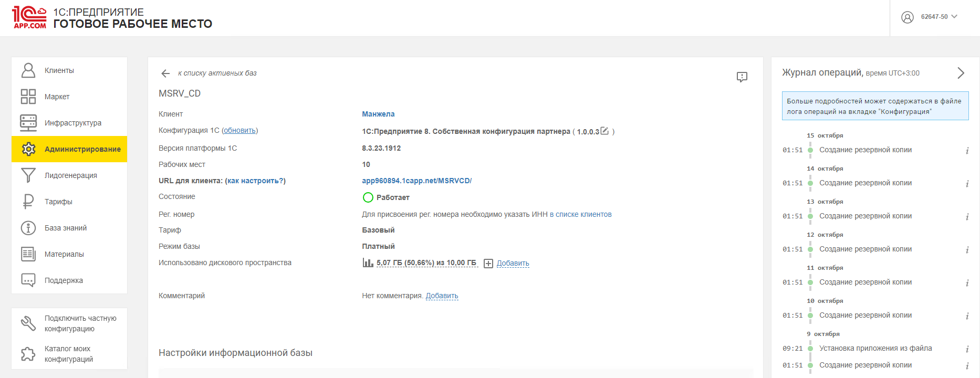
Task: Click platform version 8.3.23.1912
Action: 381,148
